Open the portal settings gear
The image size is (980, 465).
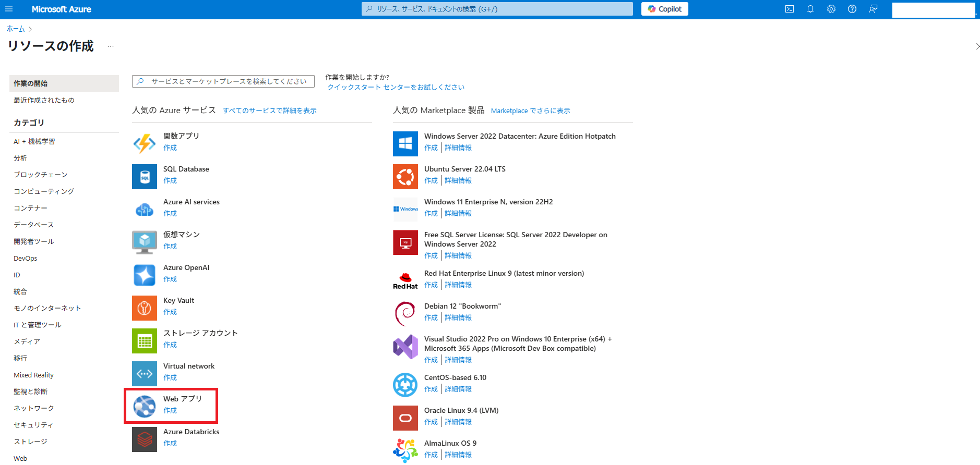[x=831, y=9]
